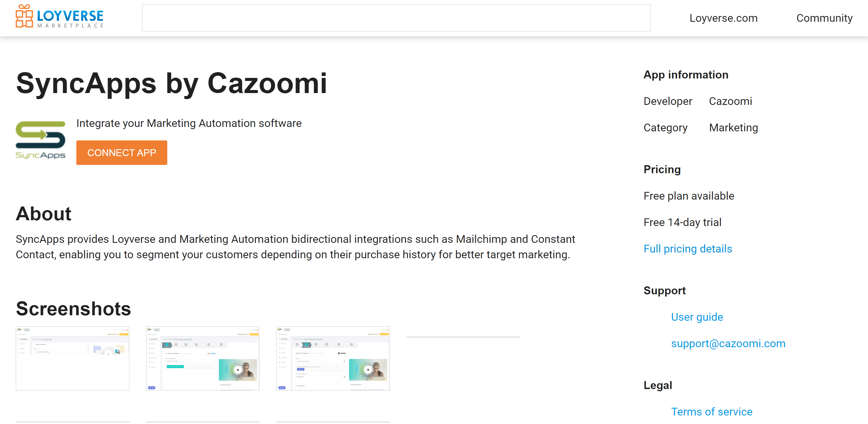
Task: Open the third screenshot thumbnail
Action: pos(333,358)
